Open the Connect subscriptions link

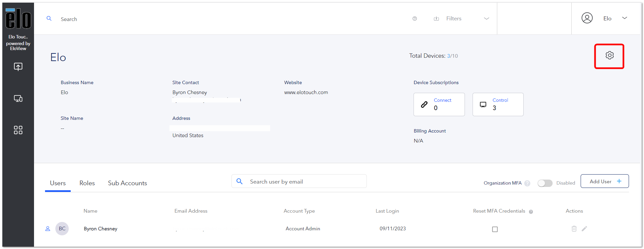click(x=442, y=100)
